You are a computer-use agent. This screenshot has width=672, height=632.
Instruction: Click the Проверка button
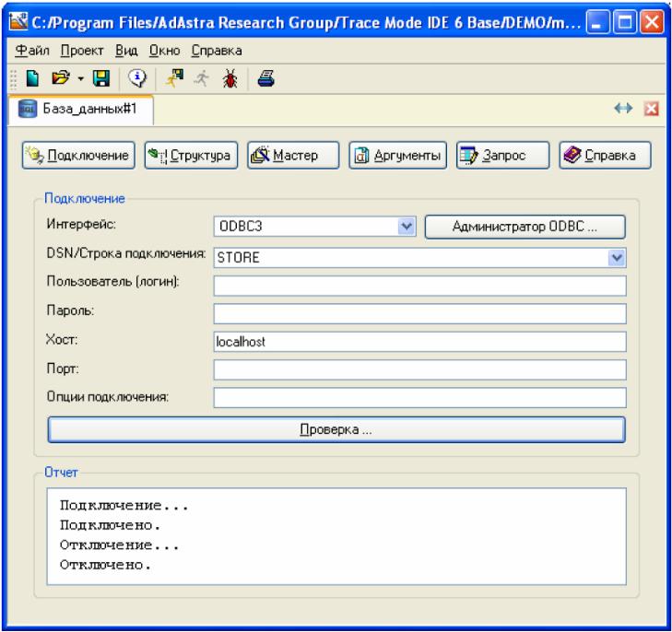336,429
